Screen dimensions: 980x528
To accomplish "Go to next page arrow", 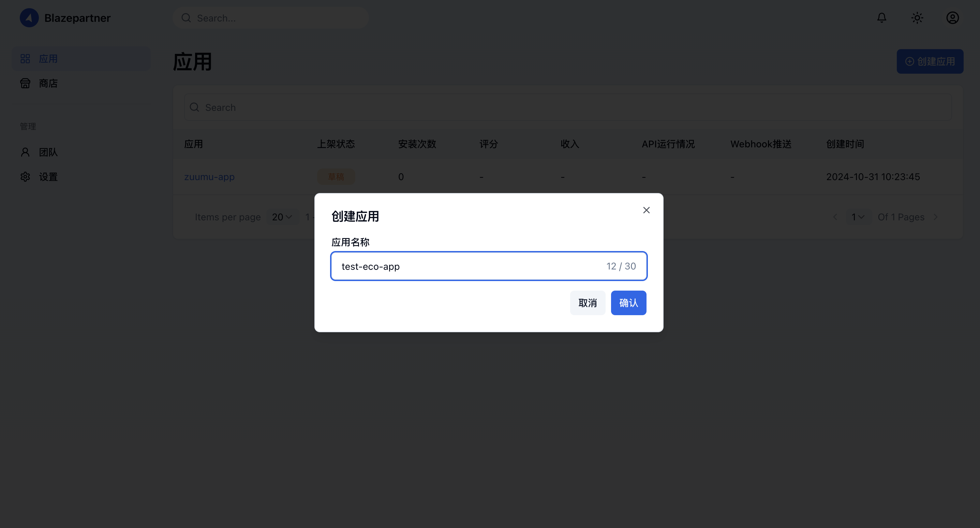I will click(935, 217).
